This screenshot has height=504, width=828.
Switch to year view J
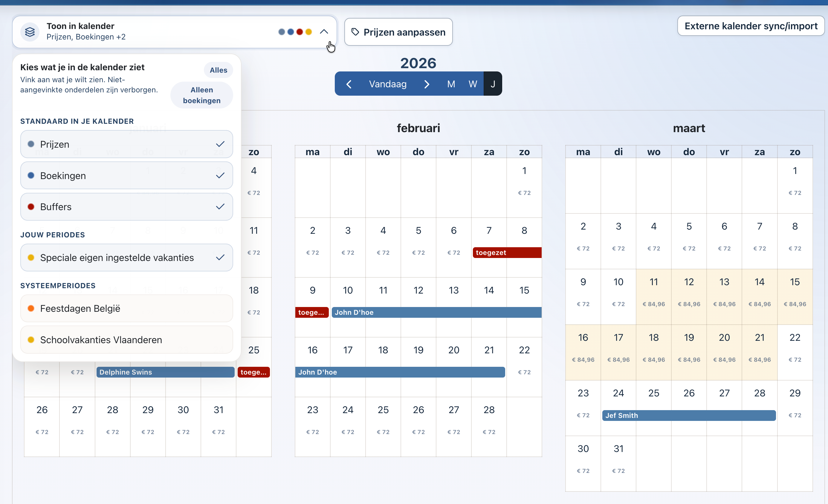coord(493,84)
